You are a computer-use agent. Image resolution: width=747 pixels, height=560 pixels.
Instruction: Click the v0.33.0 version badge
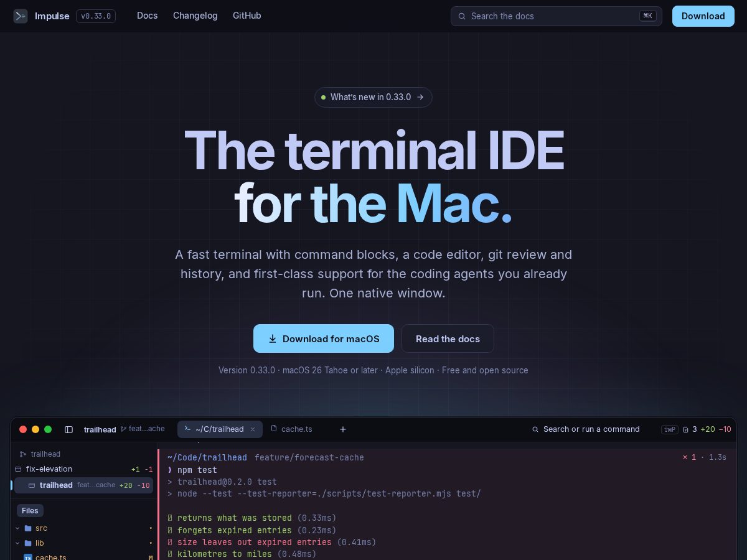[96, 16]
